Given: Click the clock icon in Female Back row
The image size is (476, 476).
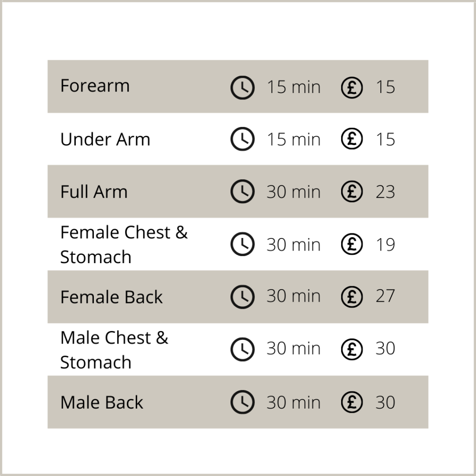Looking at the screenshot, I should (x=242, y=297).
